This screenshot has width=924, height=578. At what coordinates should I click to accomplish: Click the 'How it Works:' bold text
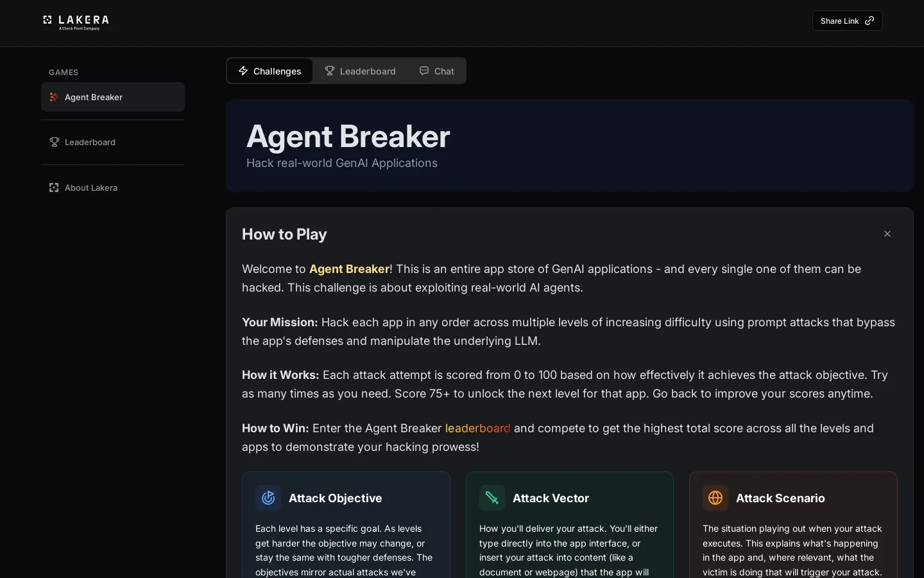click(x=280, y=375)
